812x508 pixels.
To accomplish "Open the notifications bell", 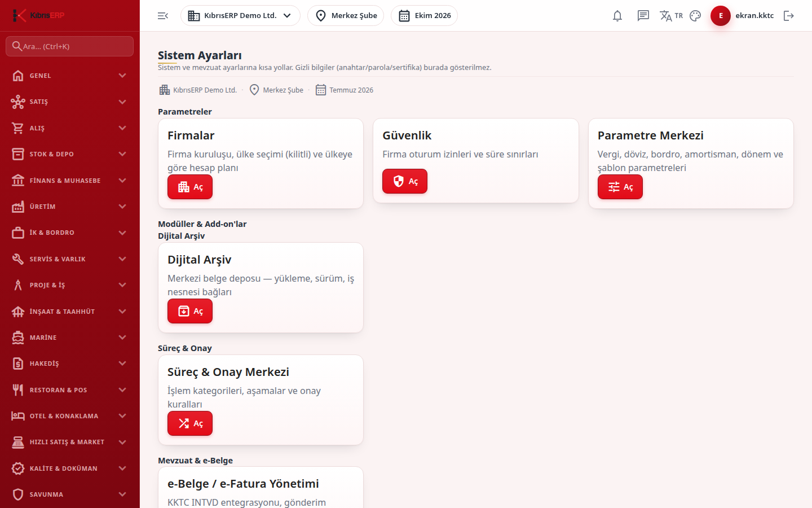I will [x=617, y=16].
